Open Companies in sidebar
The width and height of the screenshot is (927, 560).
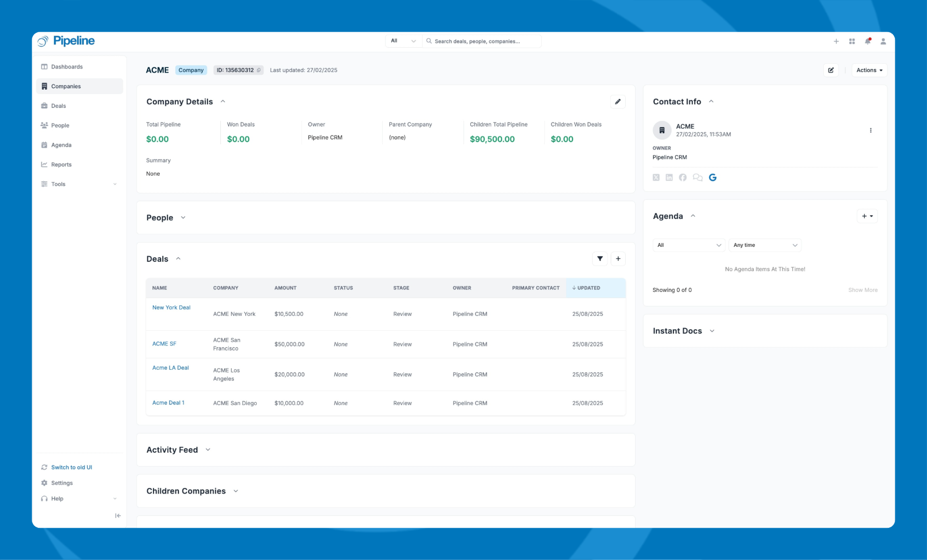coord(79,87)
